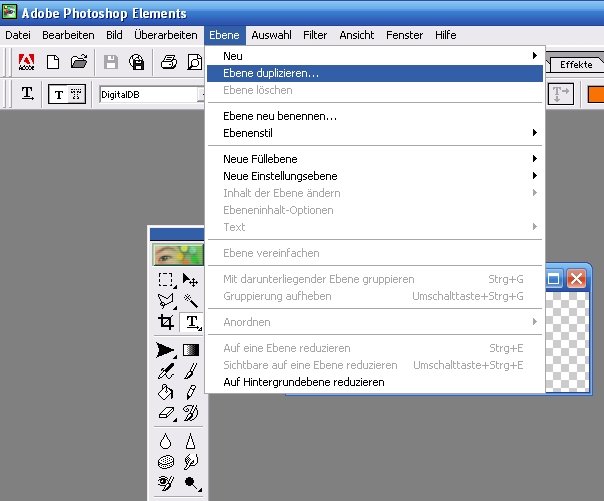The width and height of the screenshot is (604, 501).
Task: Open the Bild menu
Action: 114,35
